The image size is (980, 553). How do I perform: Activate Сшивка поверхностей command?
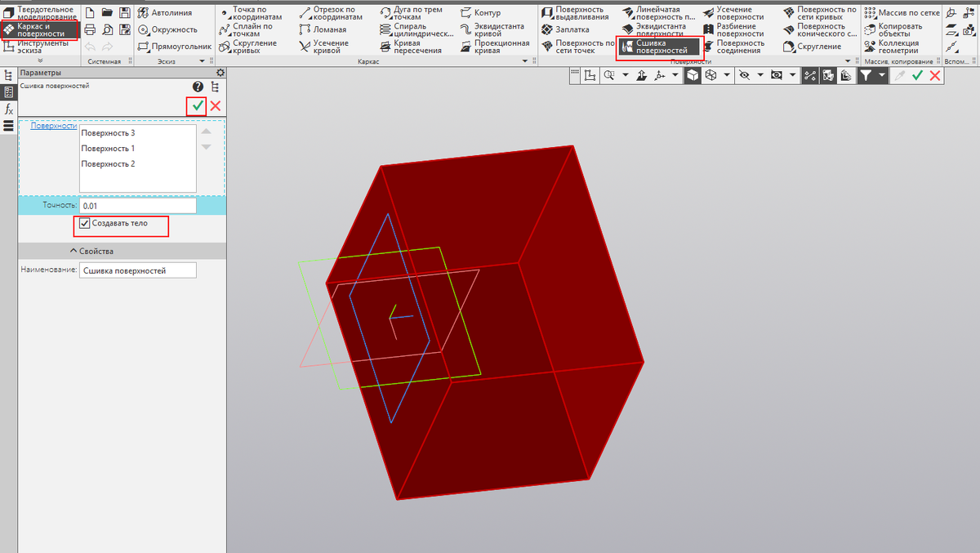[660, 47]
